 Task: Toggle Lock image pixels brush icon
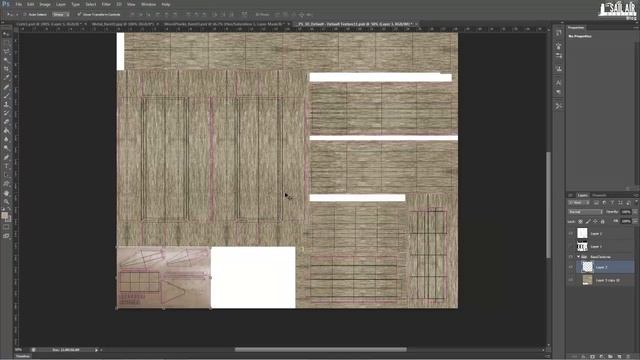588,221
